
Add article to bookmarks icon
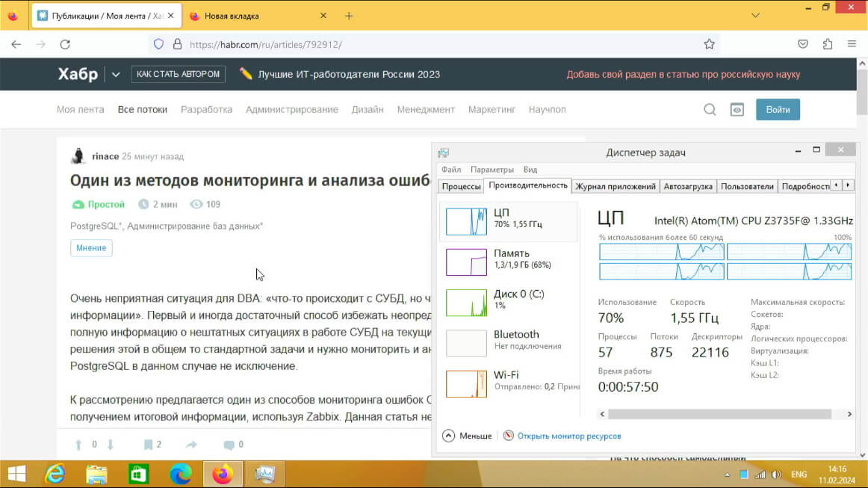pyautogui.click(x=148, y=444)
